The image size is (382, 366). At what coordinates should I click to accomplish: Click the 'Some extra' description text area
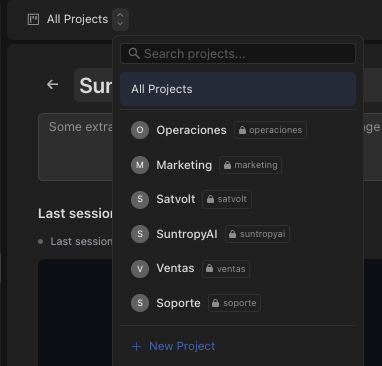coord(76,147)
